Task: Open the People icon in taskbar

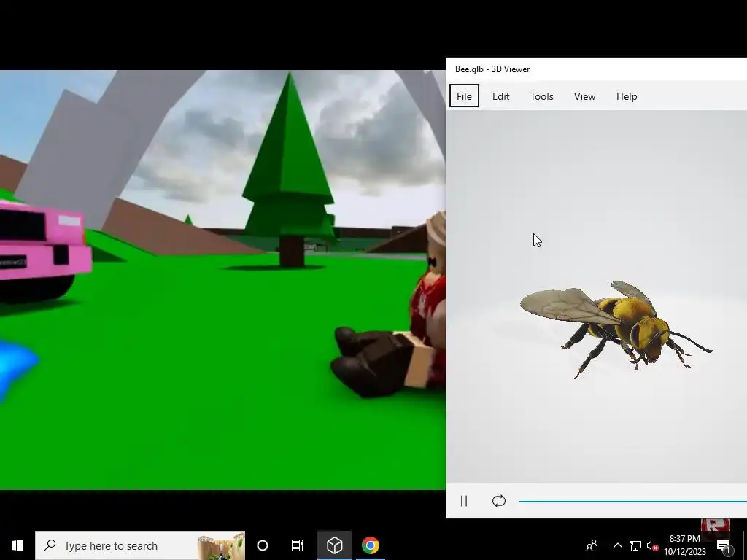Action: click(x=592, y=545)
